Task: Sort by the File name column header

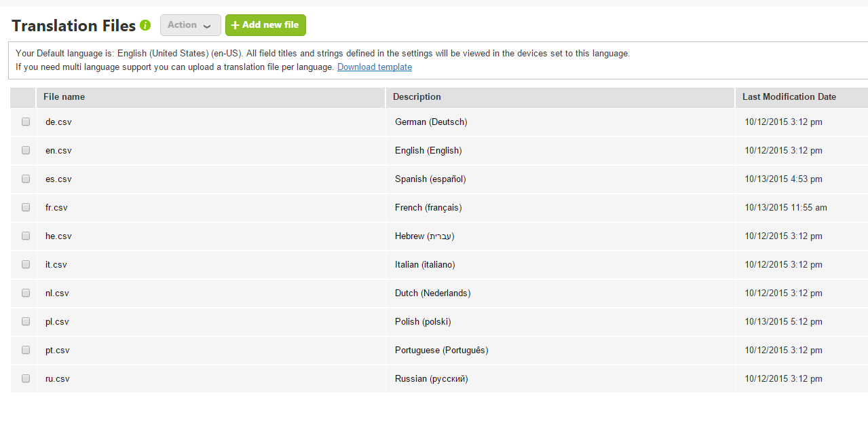Action: click(x=64, y=96)
